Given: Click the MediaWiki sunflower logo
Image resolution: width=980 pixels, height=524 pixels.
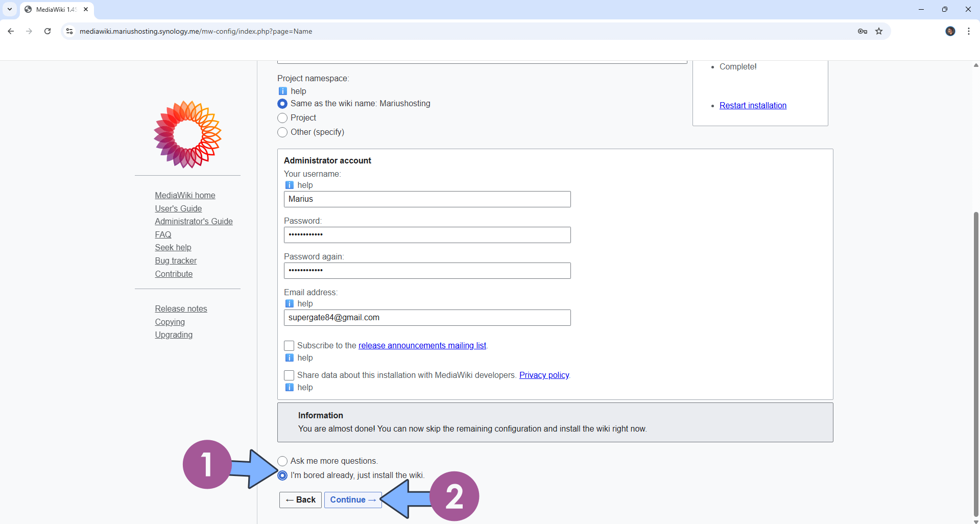Looking at the screenshot, I should [x=187, y=134].
